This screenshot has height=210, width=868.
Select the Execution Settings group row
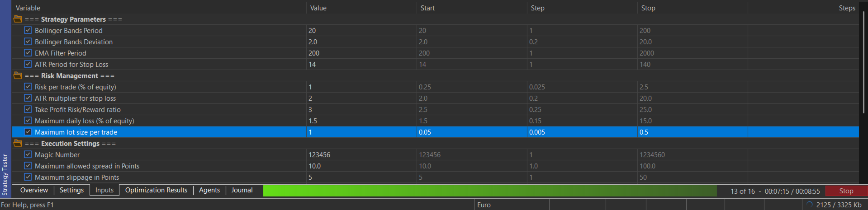(x=436, y=143)
